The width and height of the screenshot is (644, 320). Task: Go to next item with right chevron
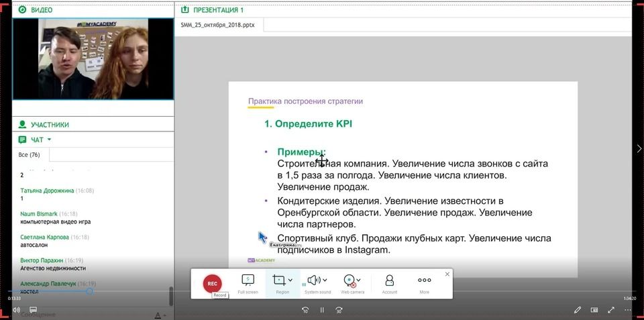pos(639,148)
